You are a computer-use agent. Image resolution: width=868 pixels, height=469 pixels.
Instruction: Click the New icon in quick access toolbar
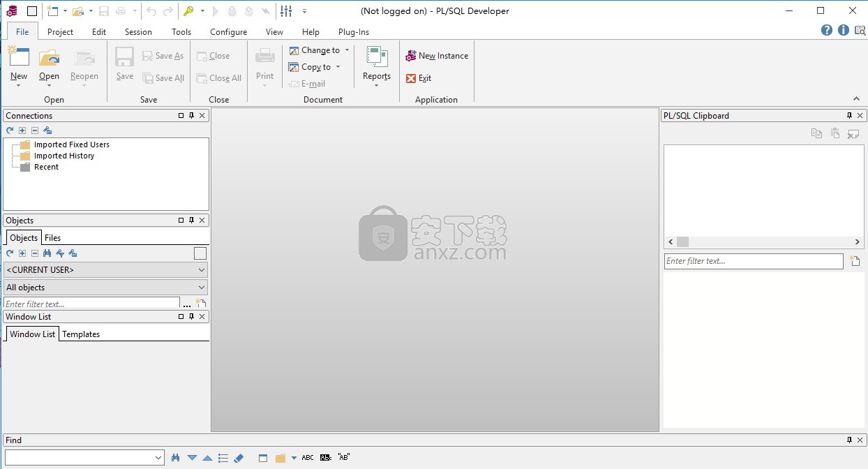coord(53,10)
